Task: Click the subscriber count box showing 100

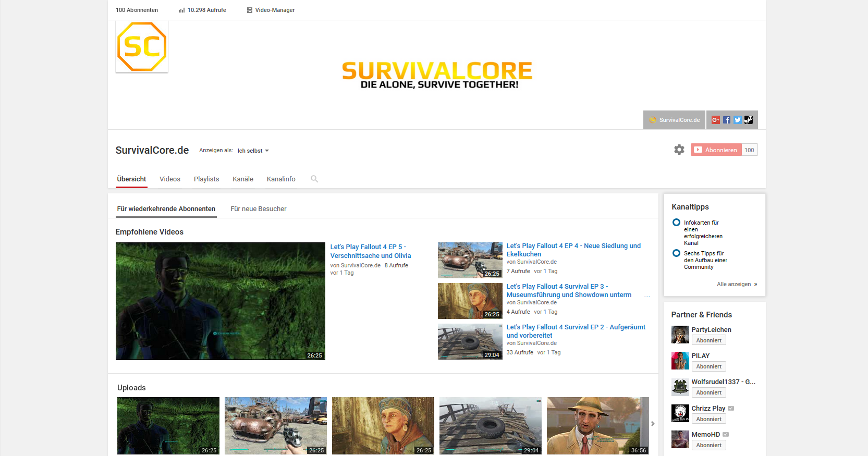Action: coord(750,150)
